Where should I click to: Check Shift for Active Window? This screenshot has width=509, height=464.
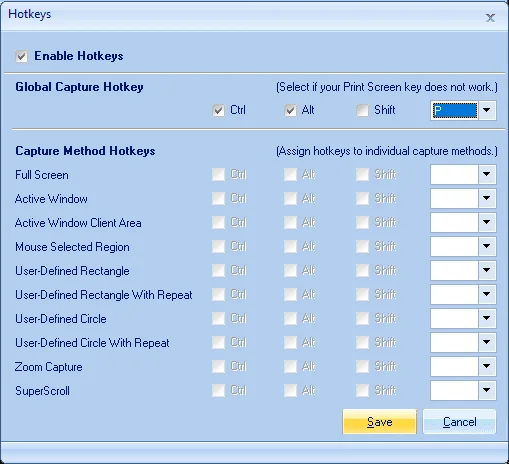coord(362,198)
